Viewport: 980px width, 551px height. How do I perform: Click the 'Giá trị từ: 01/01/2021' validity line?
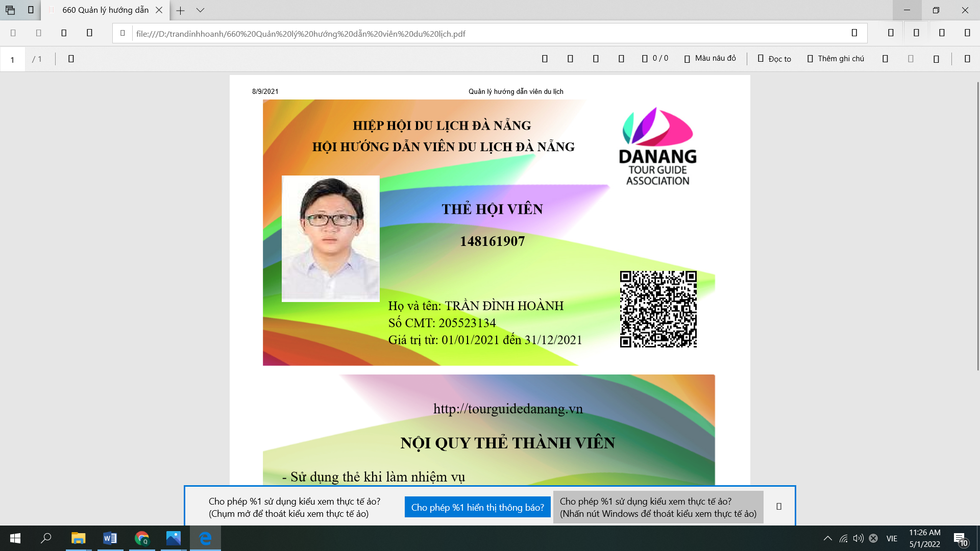[485, 340]
